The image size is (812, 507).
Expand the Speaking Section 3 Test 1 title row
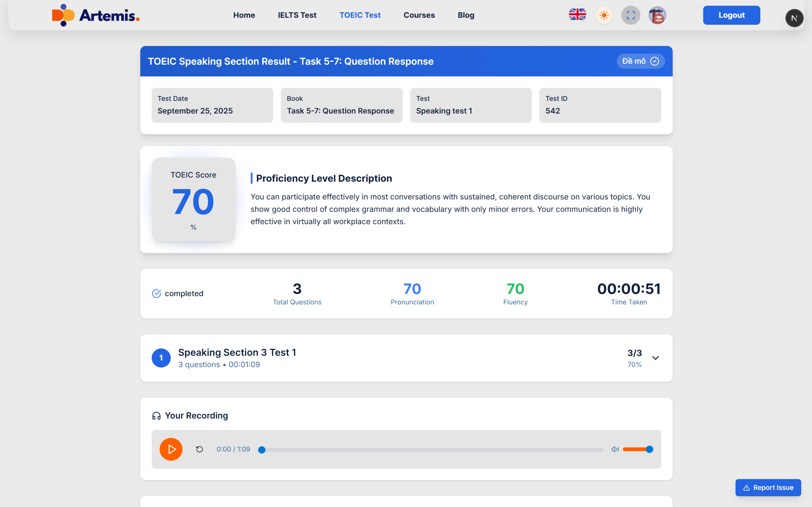coord(237,352)
